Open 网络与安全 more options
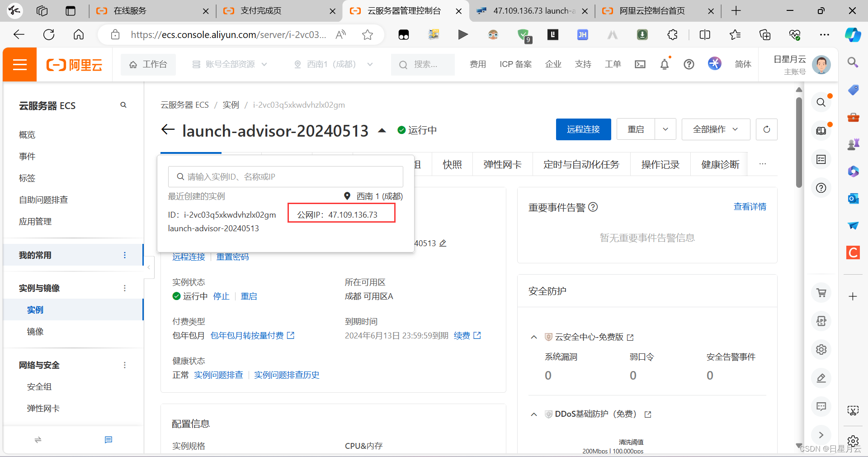The height and width of the screenshot is (457, 868). (x=125, y=365)
